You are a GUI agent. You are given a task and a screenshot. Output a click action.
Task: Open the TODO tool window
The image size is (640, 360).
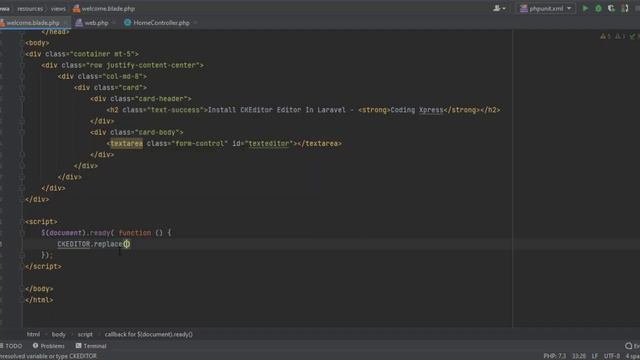pyautogui.click(x=11, y=346)
